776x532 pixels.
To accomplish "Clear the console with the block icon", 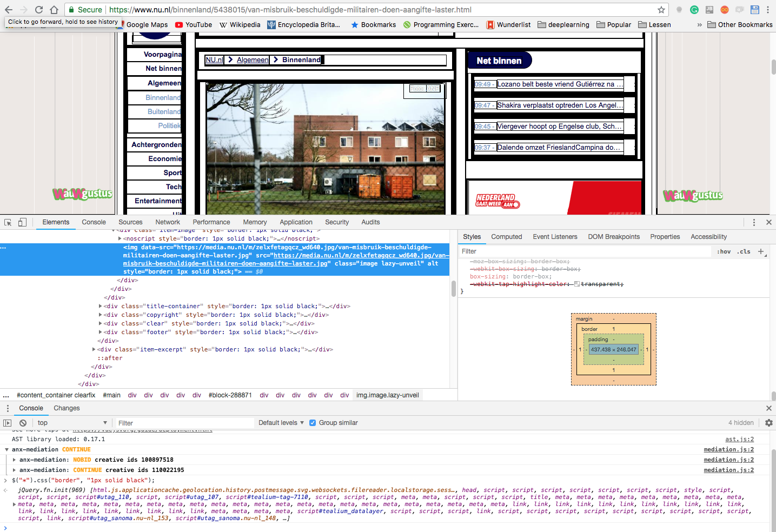I will coord(23,423).
